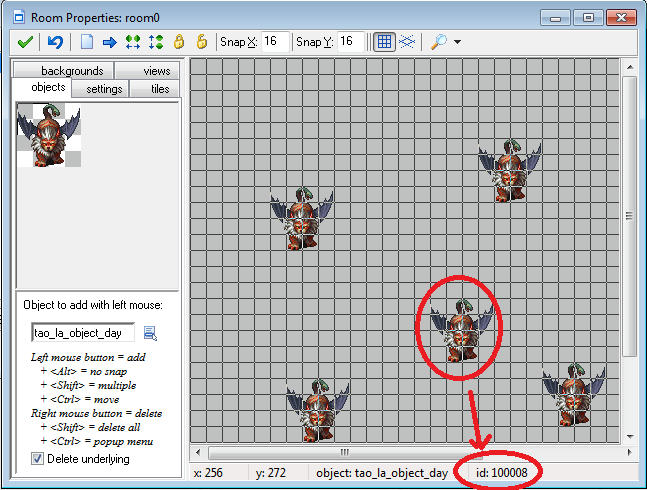Click the status bar 'object: tao_la_object_day' text
This screenshot has height=490, width=647.
coord(382,473)
